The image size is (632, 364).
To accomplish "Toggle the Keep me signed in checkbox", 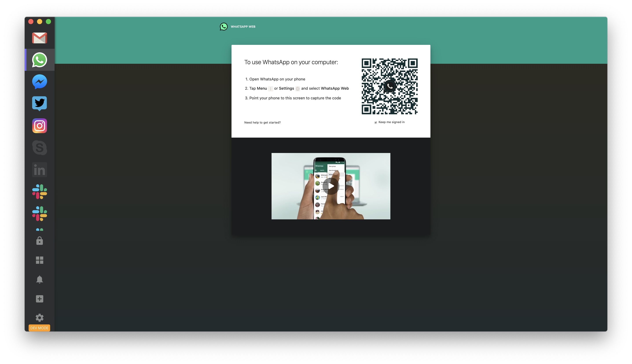I will tap(376, 122).
